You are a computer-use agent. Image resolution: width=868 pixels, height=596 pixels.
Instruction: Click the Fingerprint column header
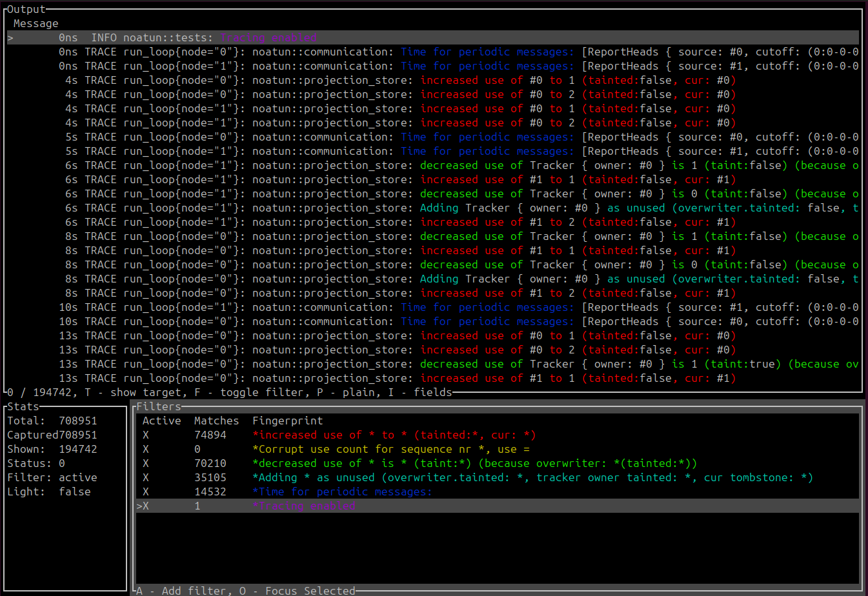click(x=287, y=421)
